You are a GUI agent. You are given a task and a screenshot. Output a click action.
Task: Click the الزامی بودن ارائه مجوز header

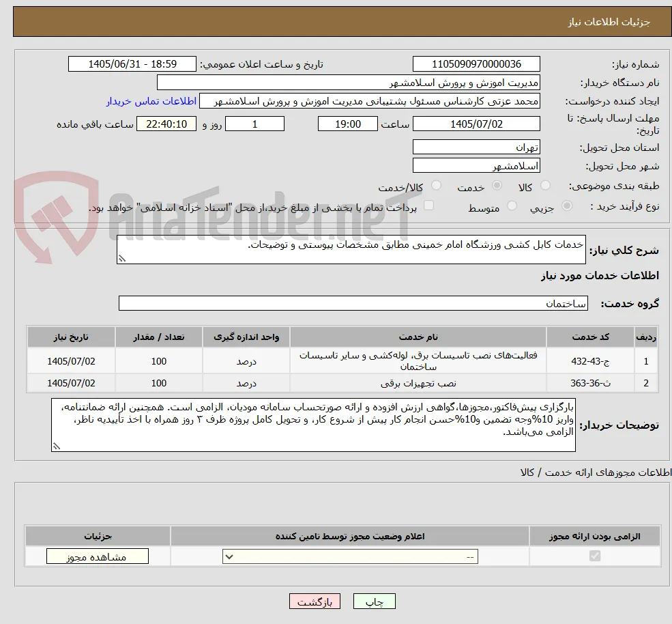[x=594, y=536]
